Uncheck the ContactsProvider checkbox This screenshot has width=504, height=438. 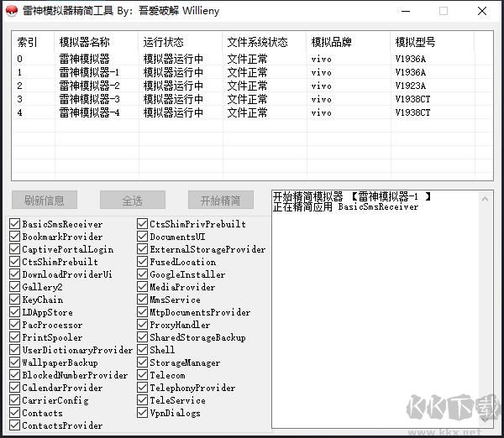pos(14,425)
